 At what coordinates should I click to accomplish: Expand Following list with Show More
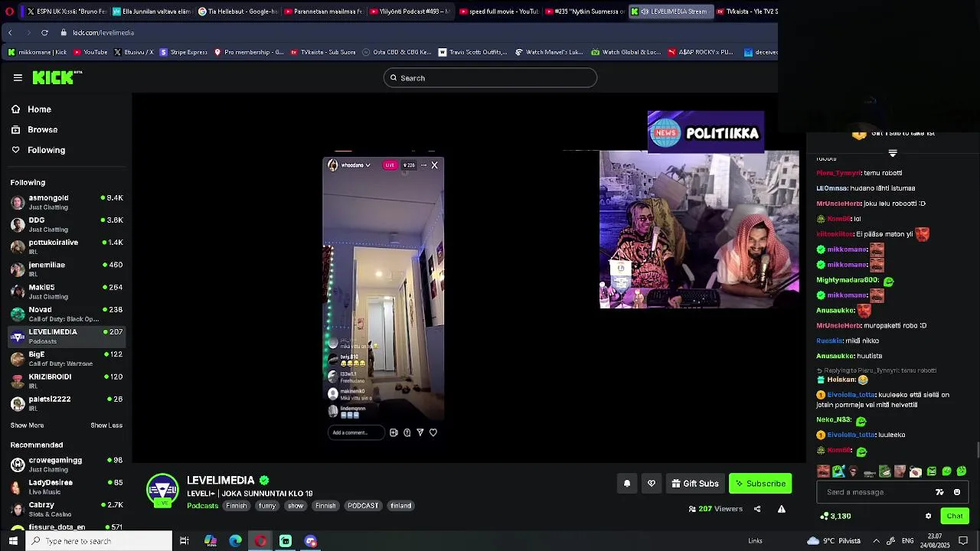[x=27, y=425]
